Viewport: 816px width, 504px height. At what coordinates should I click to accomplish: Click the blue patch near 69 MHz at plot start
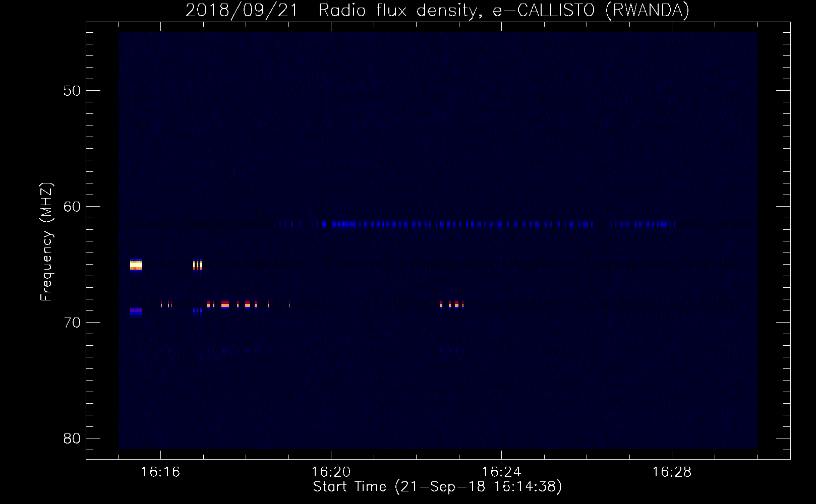click(136, 311)
